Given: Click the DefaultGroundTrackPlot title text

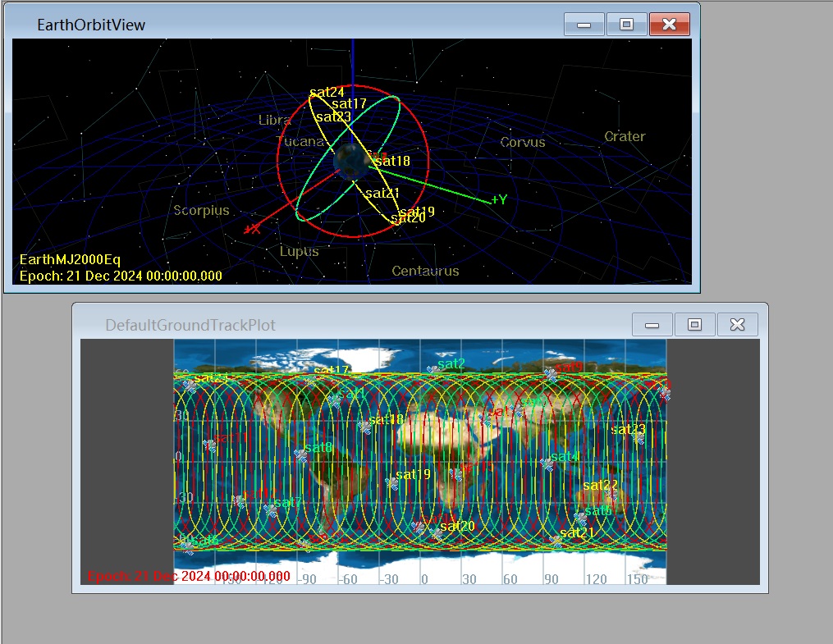Looking at the screenshot, I should [190, 326].
